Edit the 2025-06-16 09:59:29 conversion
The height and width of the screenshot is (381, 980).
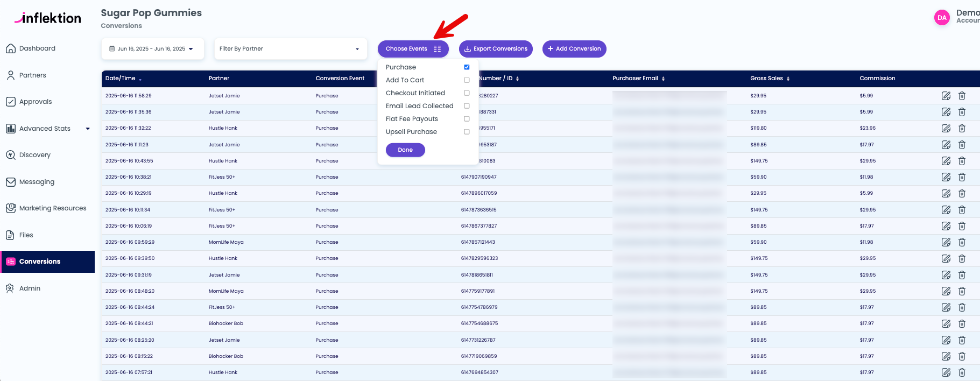[946, 242]
